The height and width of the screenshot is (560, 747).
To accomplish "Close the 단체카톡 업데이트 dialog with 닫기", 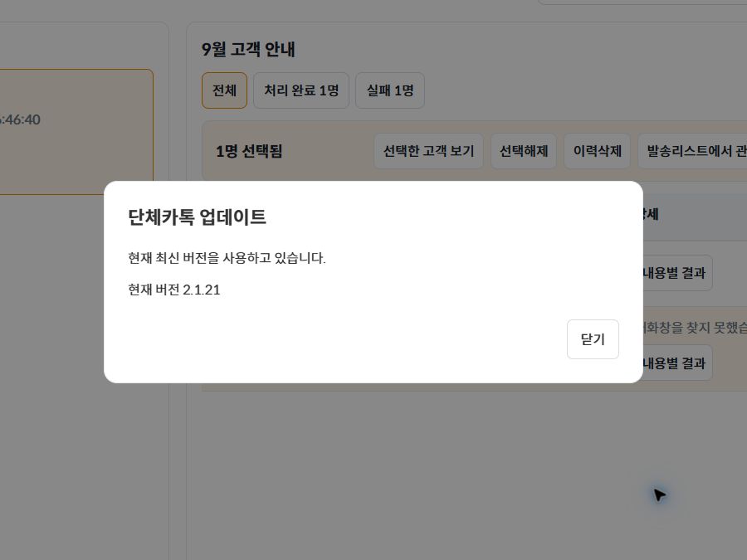I will tap(593, 339).
